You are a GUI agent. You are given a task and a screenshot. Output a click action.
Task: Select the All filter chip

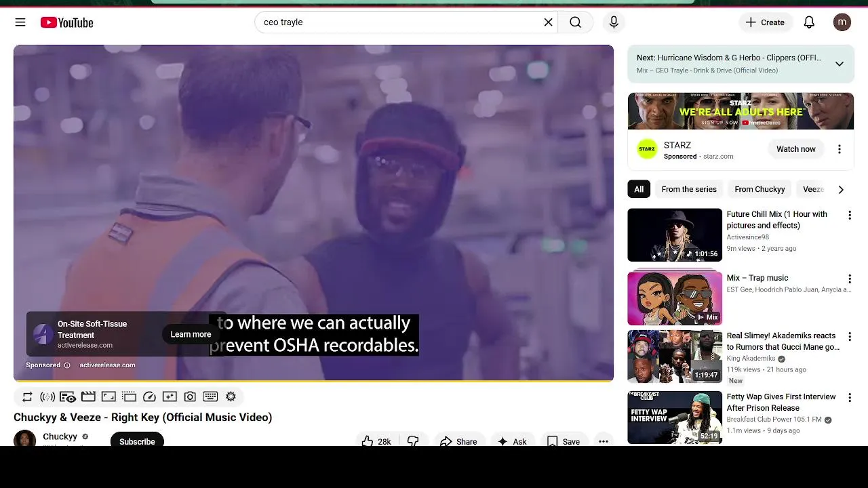[x=639, y=189]
